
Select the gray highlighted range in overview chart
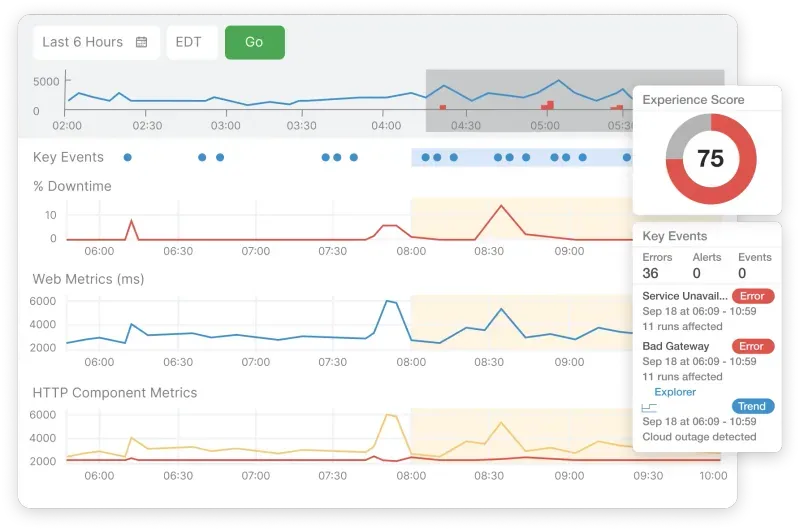point(529,100)
